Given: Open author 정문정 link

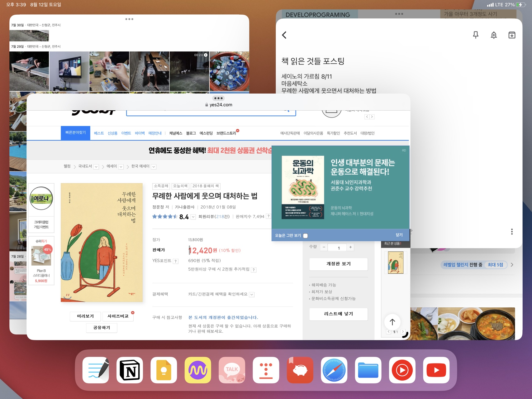Looking at the screenshot, I should click(x=158, y=207).
